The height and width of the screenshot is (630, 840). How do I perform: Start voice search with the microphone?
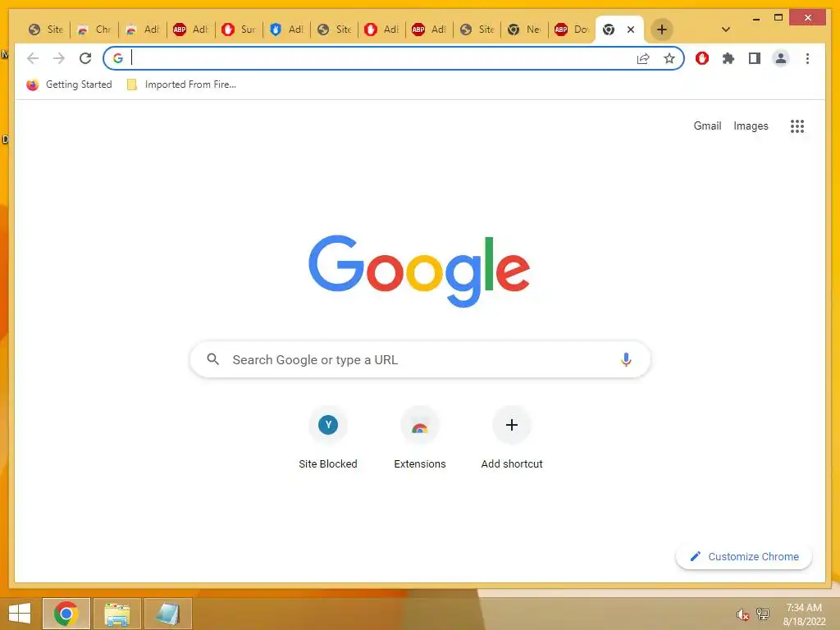(x=626, y=359)
